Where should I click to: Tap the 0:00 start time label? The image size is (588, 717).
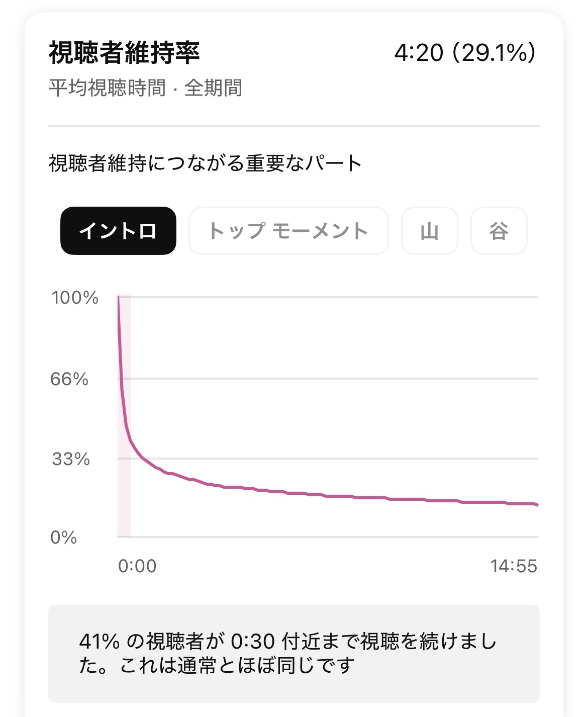point(137,566)
